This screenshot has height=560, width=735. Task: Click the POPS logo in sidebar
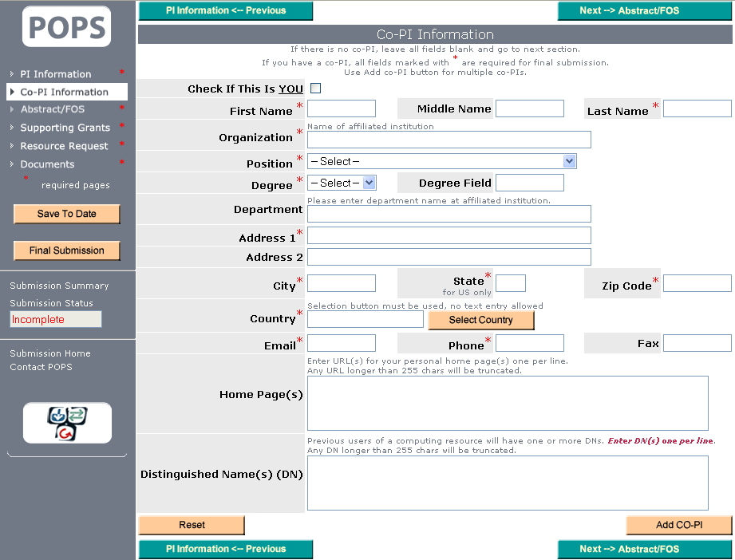[67, 27]
